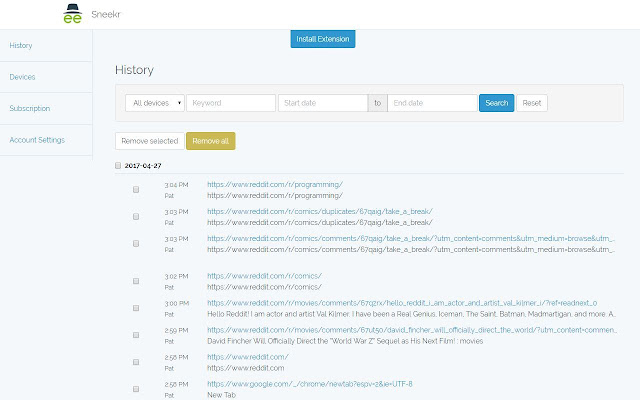Open the Subscription page
Image resolution: width=640 pixels, height=400 pixels.
30,108
